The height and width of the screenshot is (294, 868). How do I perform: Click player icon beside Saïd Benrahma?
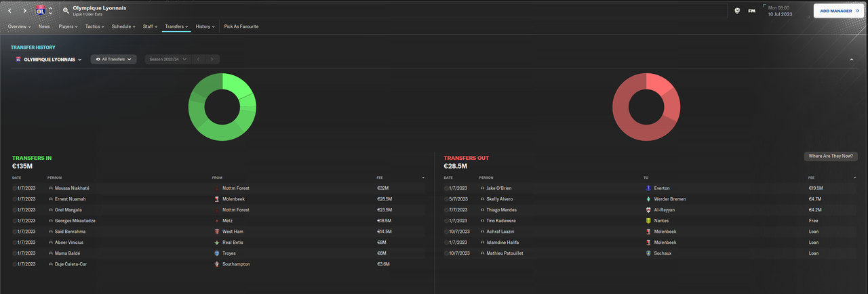click(51, 232)
